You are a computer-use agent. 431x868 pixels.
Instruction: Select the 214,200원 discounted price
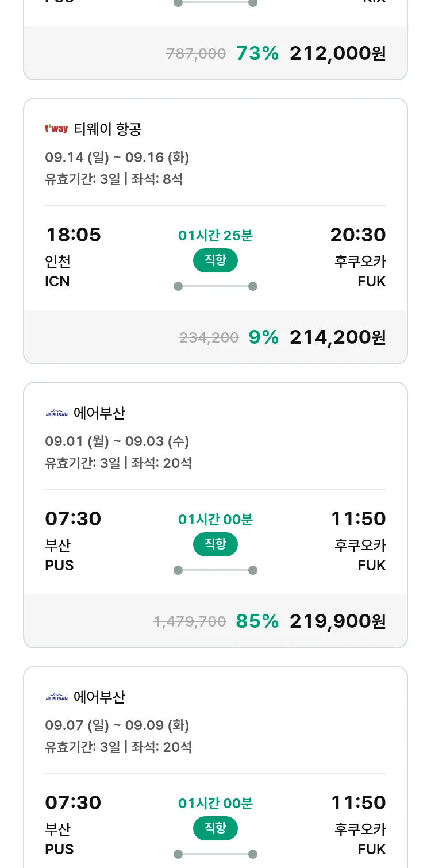(337, 337)
